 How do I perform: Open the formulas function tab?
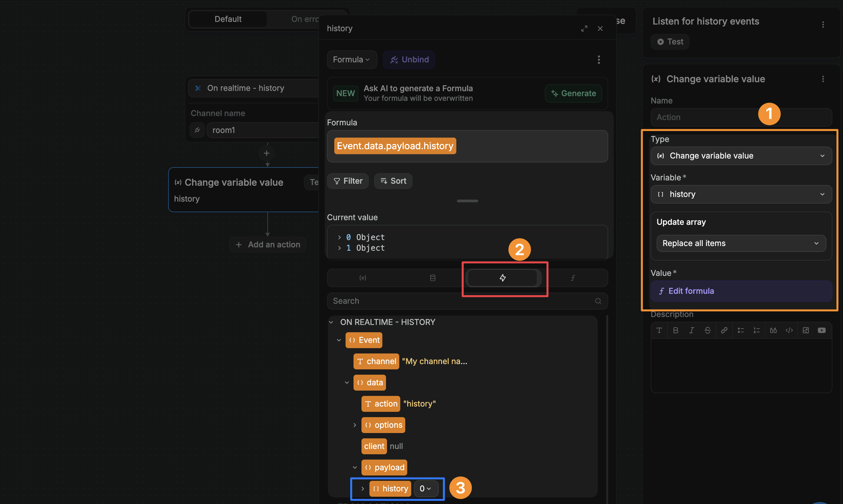tap(573, 278)
